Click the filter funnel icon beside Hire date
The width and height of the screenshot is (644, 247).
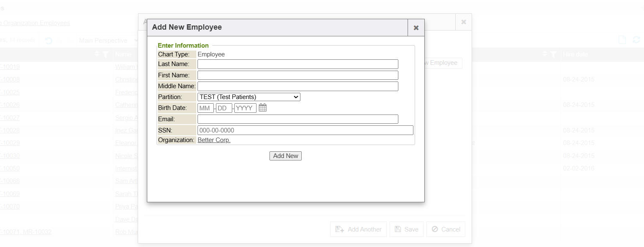[x=553, y=54]
